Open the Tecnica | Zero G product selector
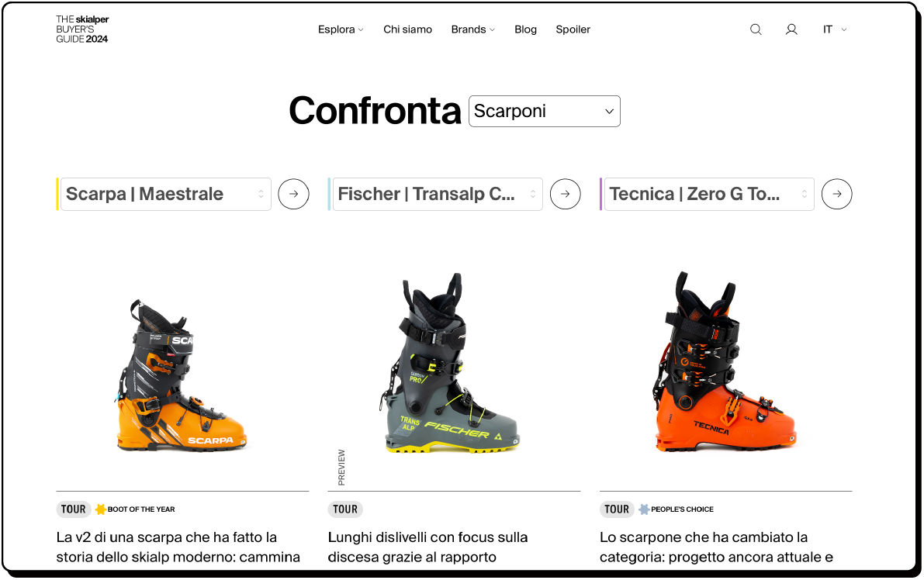The image size is (924, 580). (709, 194)
